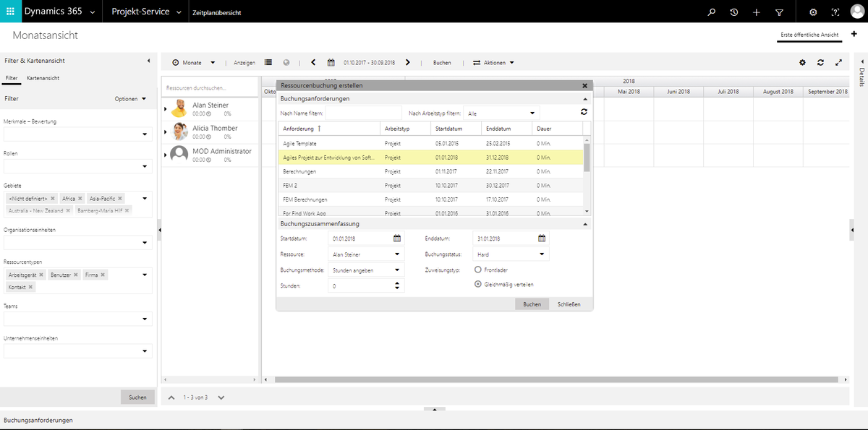Open the Rollen dropdown

coord(145,166)
